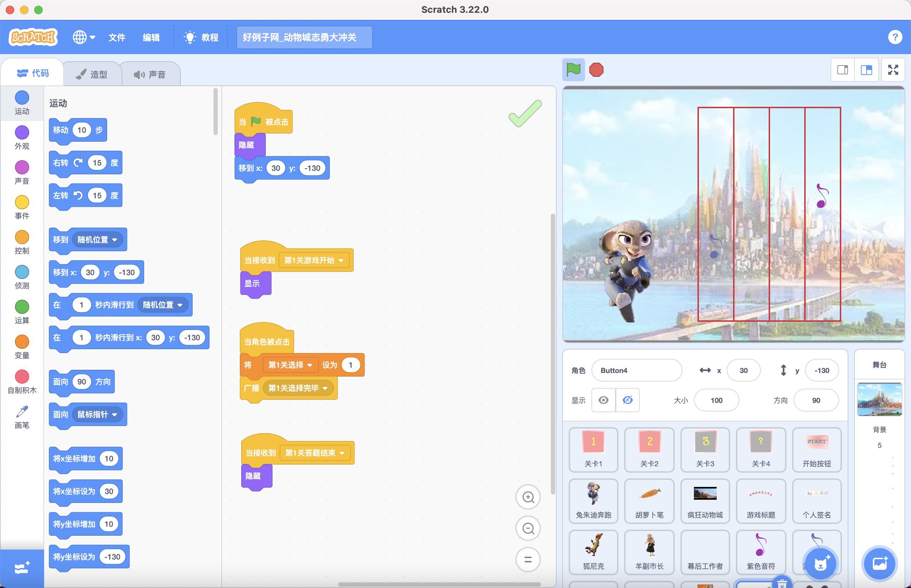Select the 控制 control category

22,242
